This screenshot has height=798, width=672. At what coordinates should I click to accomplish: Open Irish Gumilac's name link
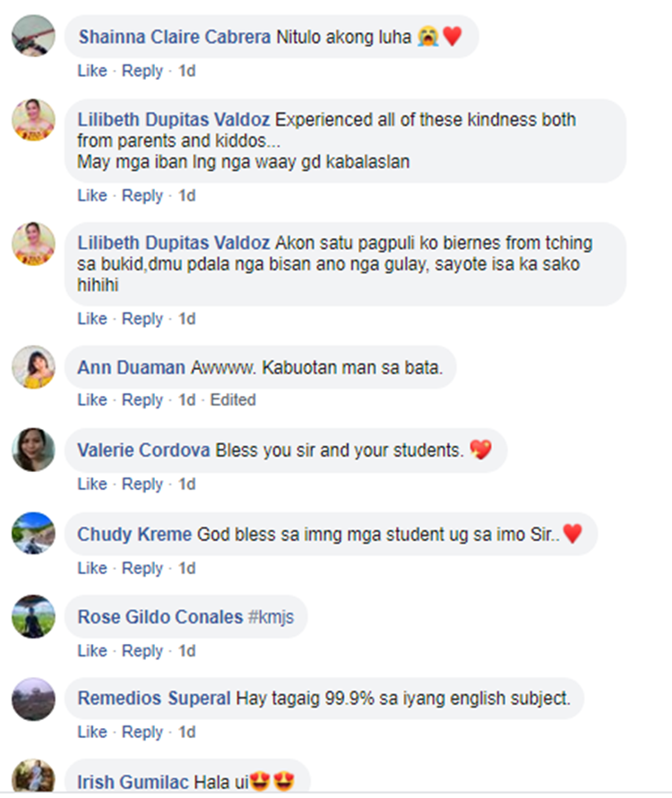[133, 782]
